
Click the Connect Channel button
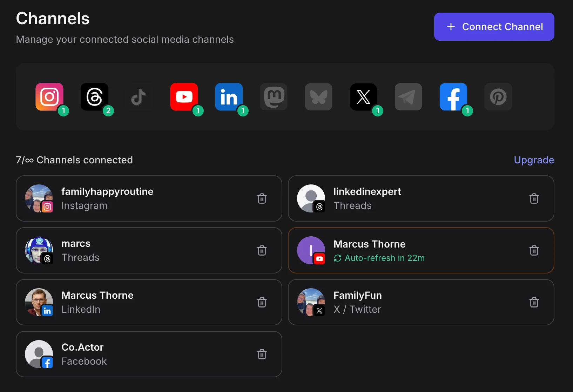tap(494, 27)
